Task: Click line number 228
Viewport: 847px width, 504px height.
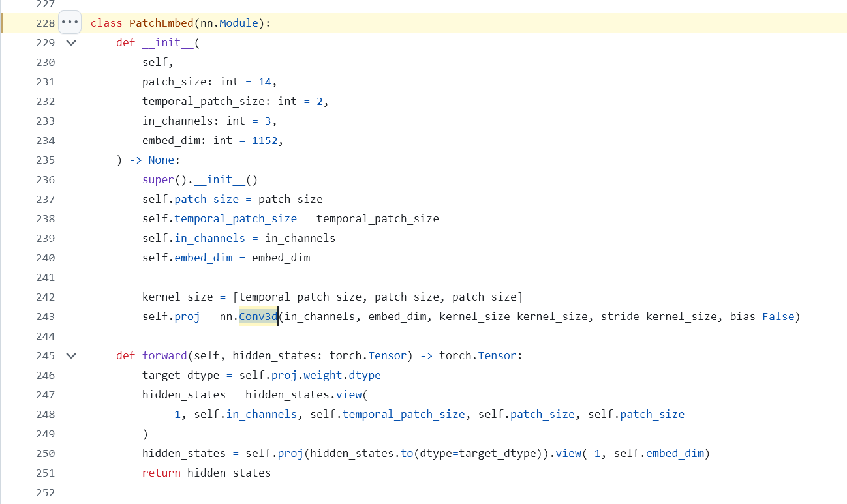Action: [45, 23]
